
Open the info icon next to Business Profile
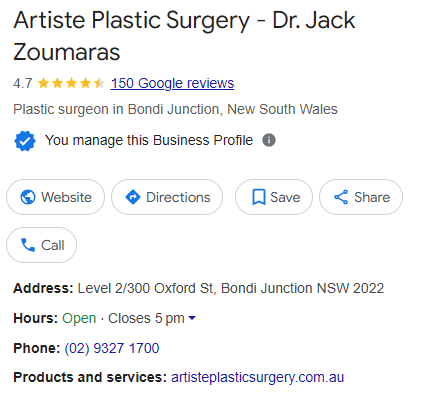[x=269, y=140]
